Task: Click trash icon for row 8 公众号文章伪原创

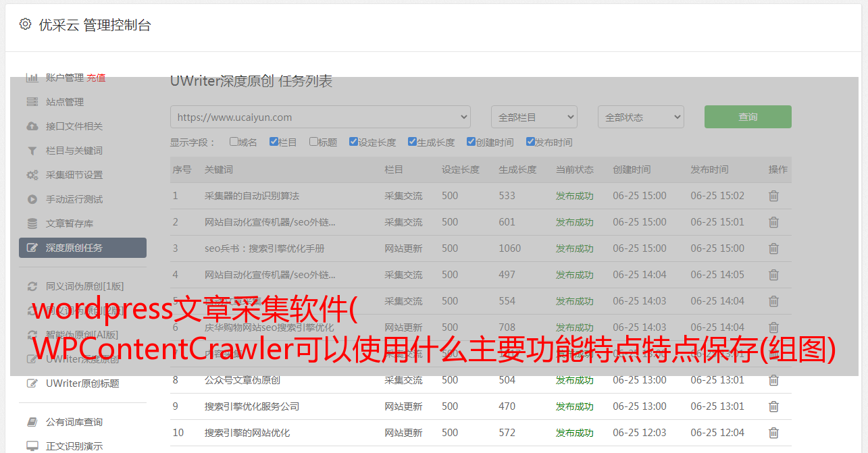Action: [773, 380]
